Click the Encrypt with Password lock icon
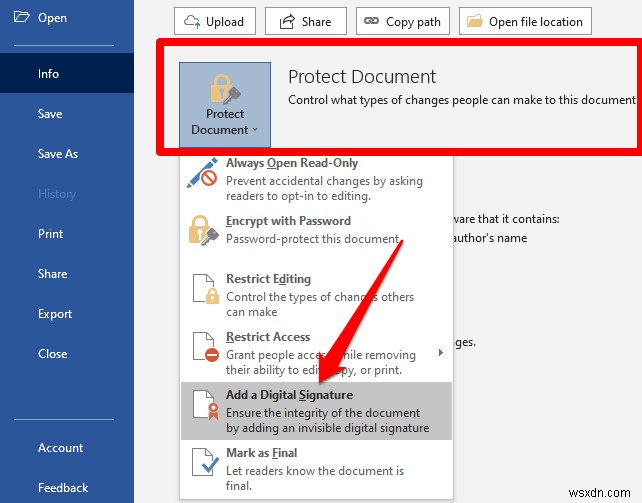 pos(203,230)
